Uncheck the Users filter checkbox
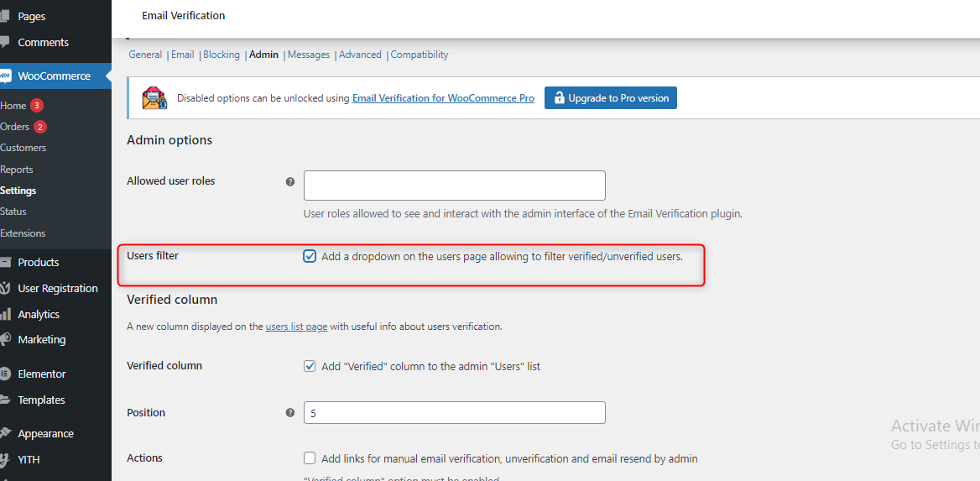Screen dimensions: 980x481 (310, 257)
